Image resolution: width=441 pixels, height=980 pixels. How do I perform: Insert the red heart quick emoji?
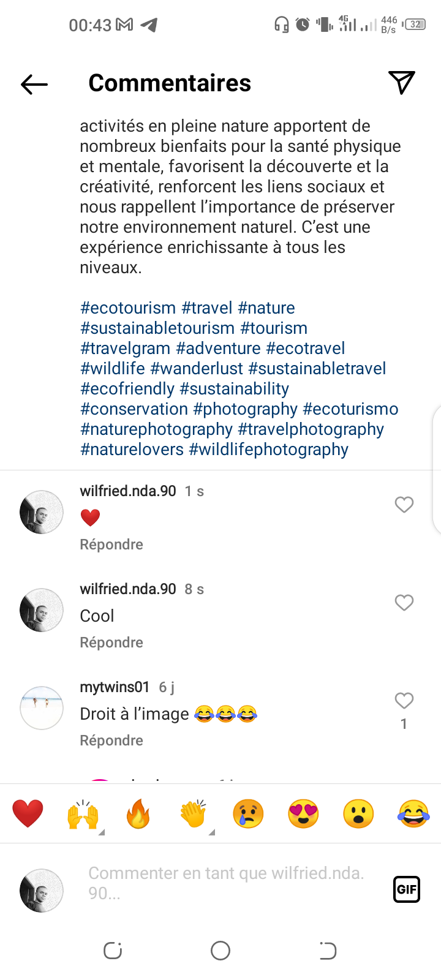point(28,814)
